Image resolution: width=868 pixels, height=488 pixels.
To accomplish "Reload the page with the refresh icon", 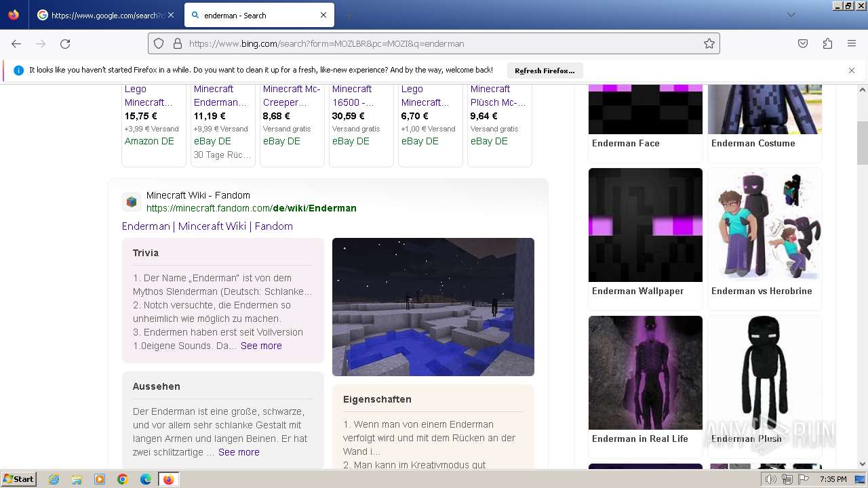I will click(x=65, y=43).
